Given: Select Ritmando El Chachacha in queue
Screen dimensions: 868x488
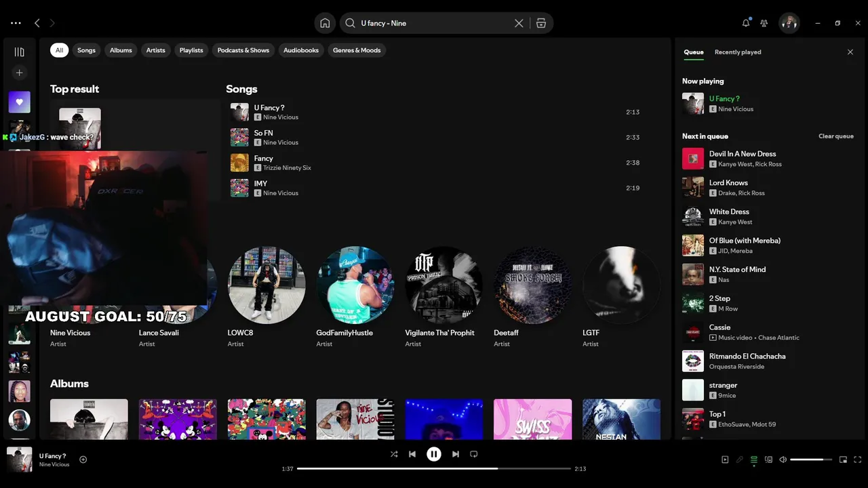Looking at the screenshot, I should coord(768,361).
